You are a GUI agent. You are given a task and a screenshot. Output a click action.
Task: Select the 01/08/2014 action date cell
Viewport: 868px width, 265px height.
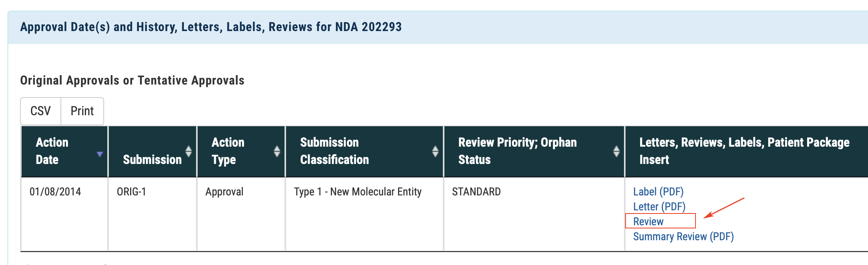pos(55,192)
